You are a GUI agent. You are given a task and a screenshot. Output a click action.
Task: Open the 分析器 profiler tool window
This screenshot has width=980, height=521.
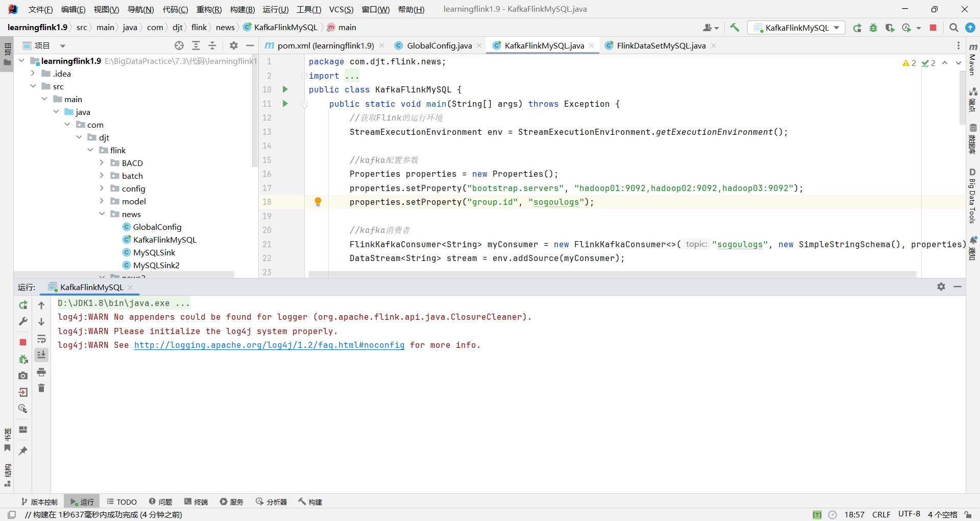[272, 502]
